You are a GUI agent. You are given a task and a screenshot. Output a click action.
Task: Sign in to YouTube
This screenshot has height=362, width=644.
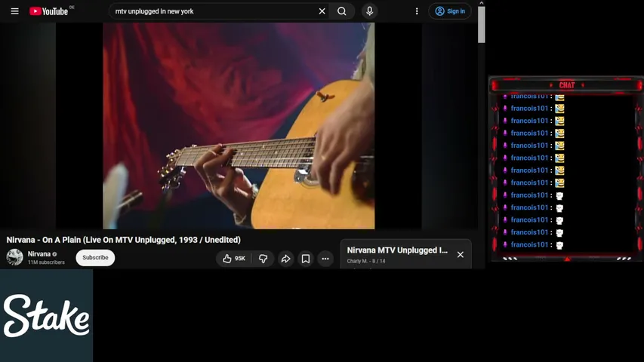click(450, 11)
